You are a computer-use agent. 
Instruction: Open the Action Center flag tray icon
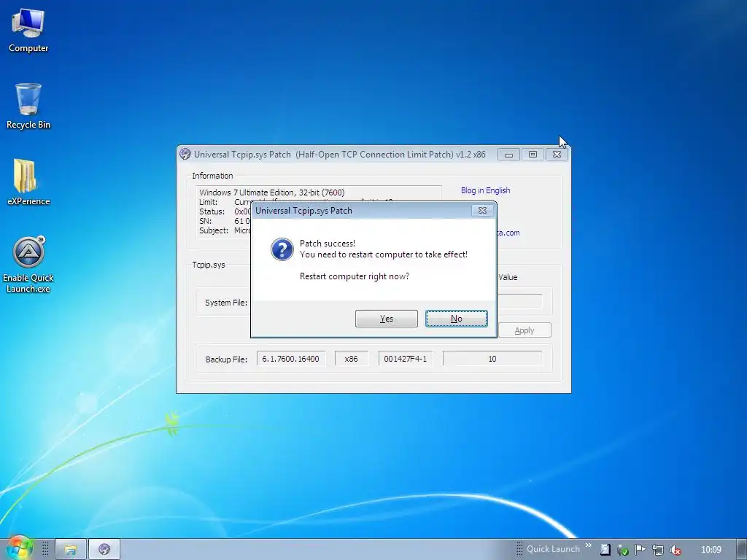(640, 550)
